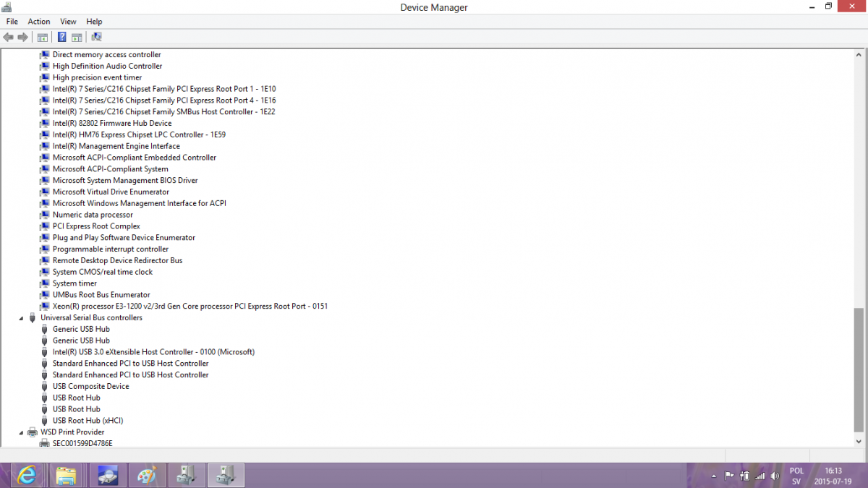The image size is (868, 488).
Task: Select HM76 Express Chipset LPC Controller - 1E59
Action: click(x=140, y=134)
